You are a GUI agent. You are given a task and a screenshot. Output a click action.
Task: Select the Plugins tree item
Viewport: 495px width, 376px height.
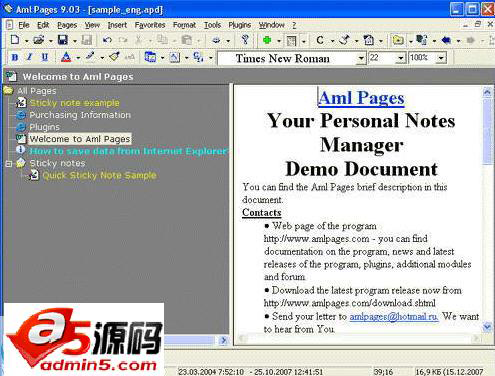[45, 127]
